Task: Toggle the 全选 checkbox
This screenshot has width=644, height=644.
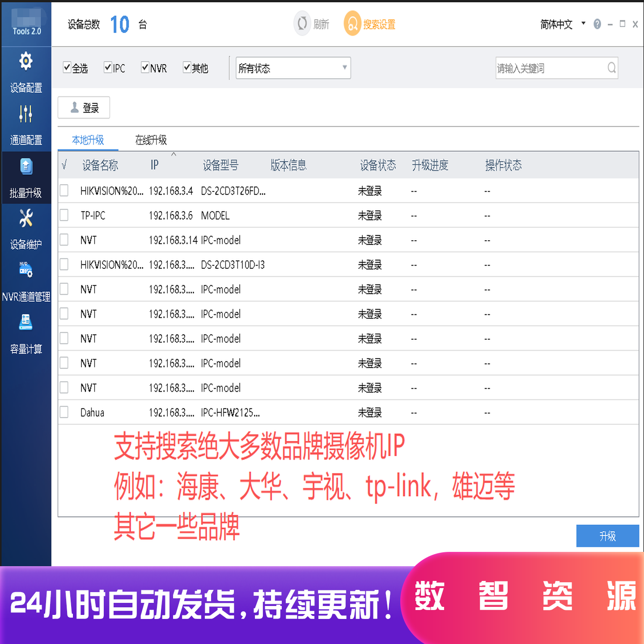Action: click(x=67, y=68)
